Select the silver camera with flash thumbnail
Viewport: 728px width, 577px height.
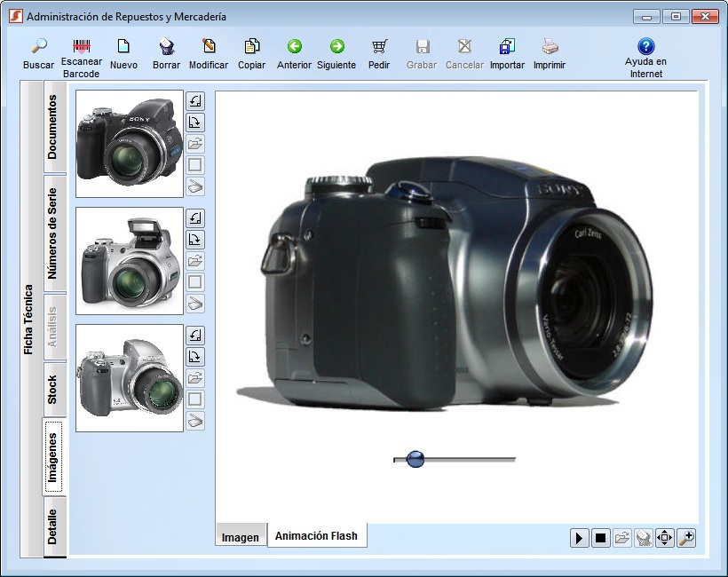(x=130, y=261)
